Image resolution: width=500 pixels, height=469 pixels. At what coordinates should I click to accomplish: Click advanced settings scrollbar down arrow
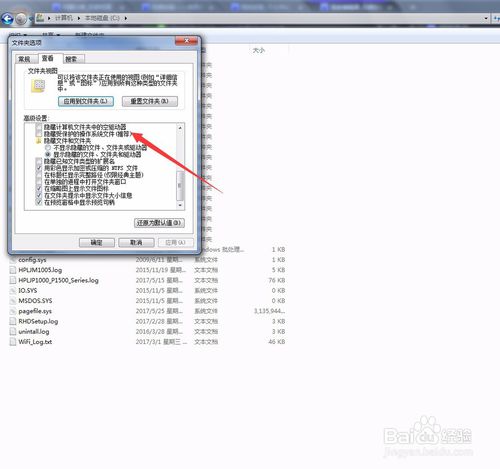(x=180, y=205)
